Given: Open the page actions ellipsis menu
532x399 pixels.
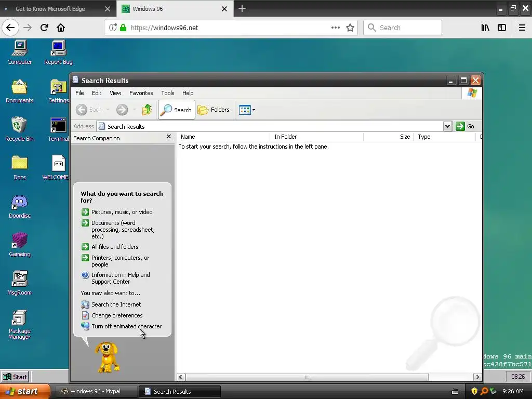Looking at the screenshot, I should coord(335,28).
